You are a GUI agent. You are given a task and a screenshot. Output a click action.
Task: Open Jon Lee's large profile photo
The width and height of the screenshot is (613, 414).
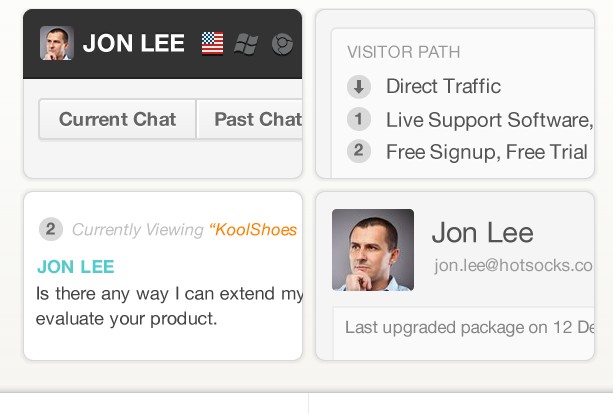(x=373, y=250)
